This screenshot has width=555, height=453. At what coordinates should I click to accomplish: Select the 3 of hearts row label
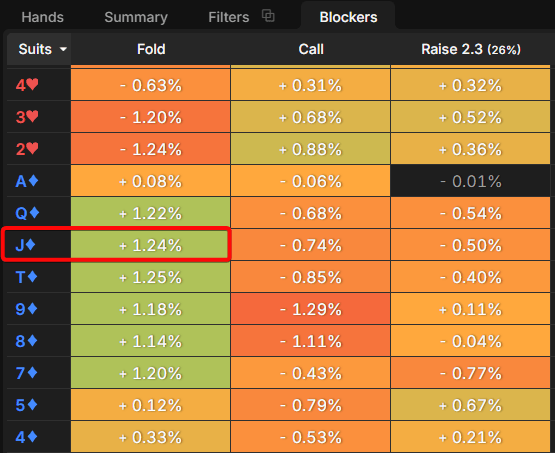coord(27,117)
